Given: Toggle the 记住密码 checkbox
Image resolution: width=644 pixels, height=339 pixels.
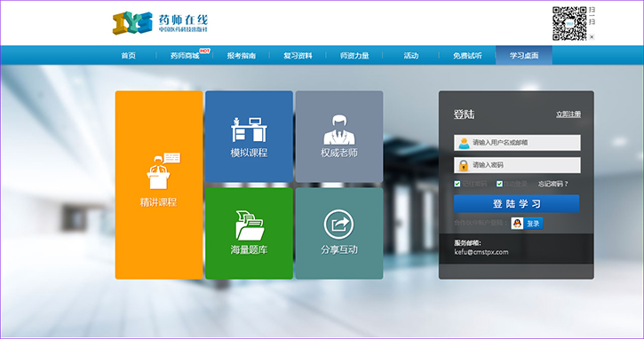Looking at the screenshot, I should tap(457, 184).
